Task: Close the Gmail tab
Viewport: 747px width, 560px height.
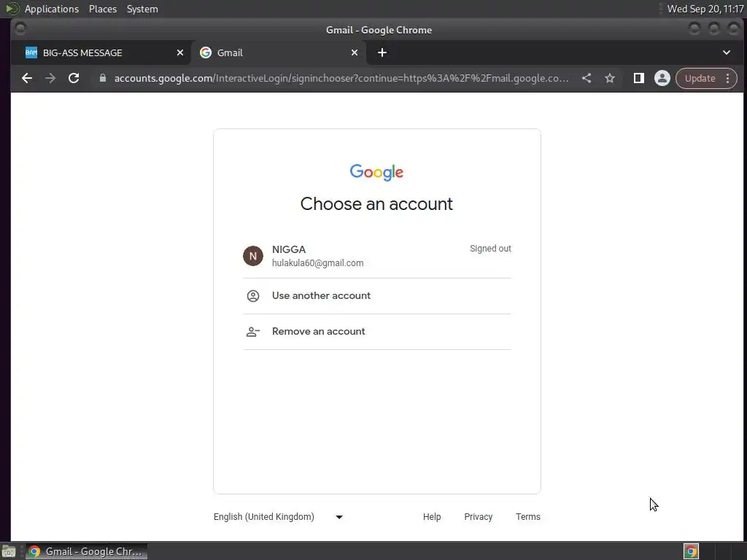Action: [x=355, y=52]
